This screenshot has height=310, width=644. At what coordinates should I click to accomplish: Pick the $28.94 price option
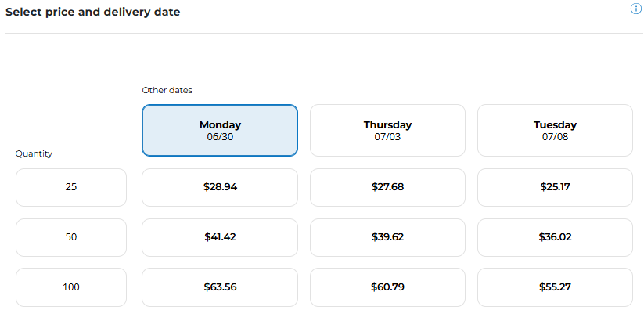pyautogui.click(x=220, y=187)
